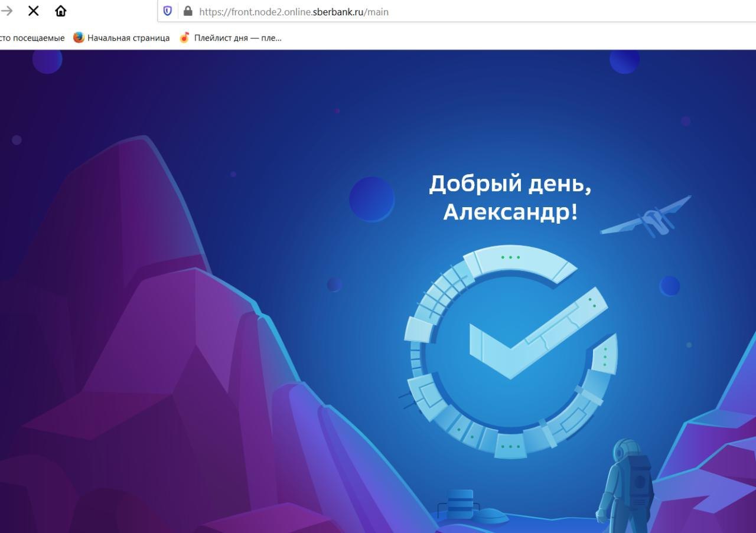Open the "Начальная страница" bookmark label

tap(128, 38)
